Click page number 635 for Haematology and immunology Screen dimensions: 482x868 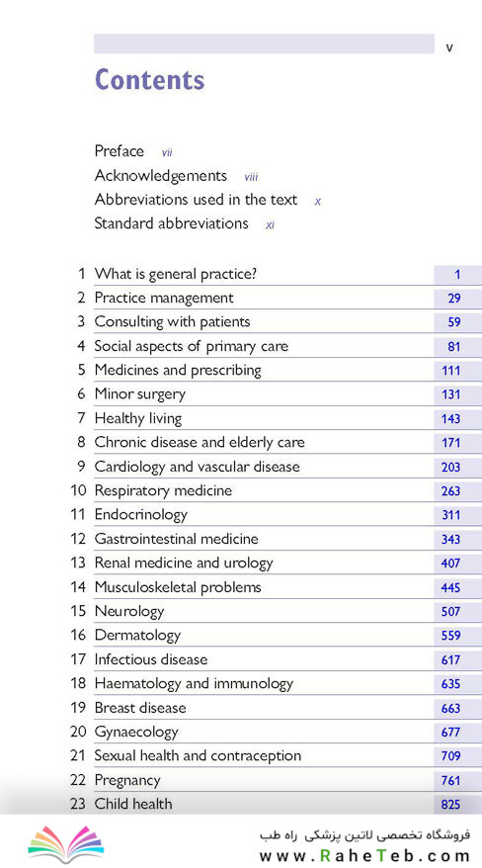(x=451, y=684)
